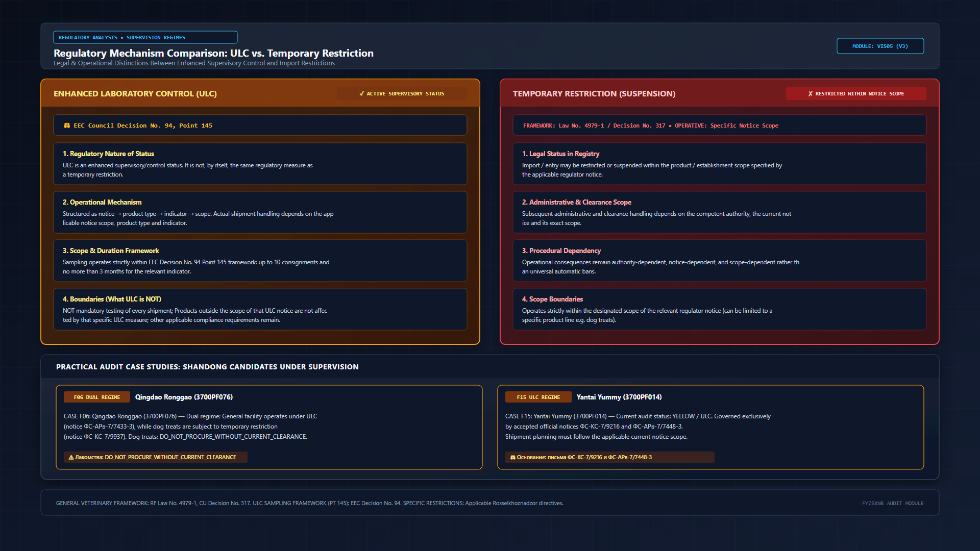Click the book icon before Основание
This screenshot has width=980, height=551.
[513, 458]
